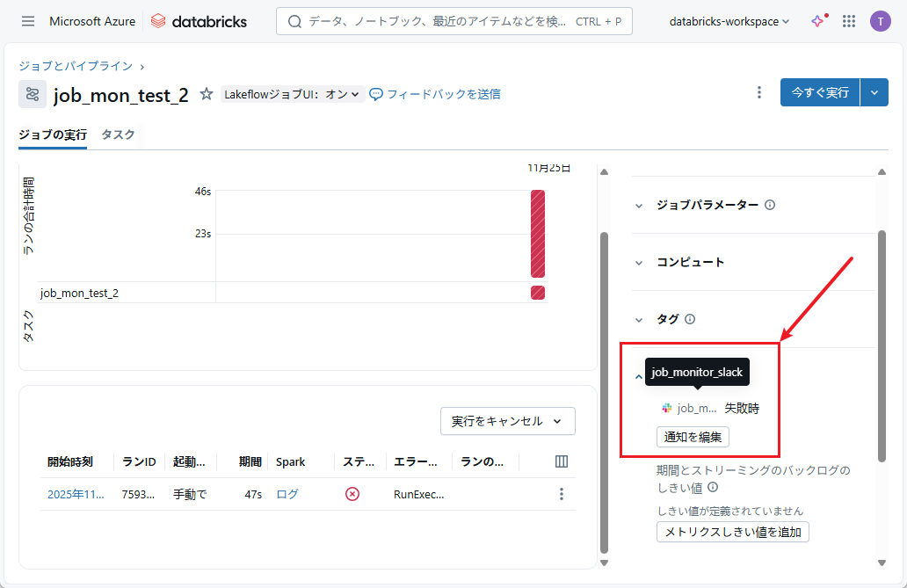Viewport: 907px width, 588px height.
Task: Open the databricks-workspace switcher dropdown
Action: point(729,21)
